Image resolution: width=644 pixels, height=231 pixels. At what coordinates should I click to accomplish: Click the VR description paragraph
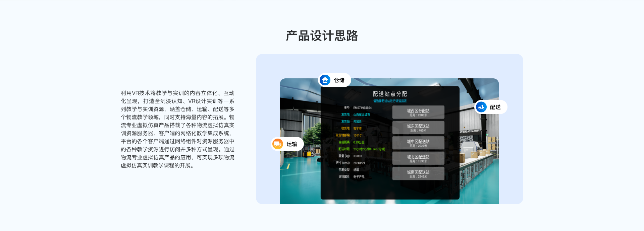point(178,129)
